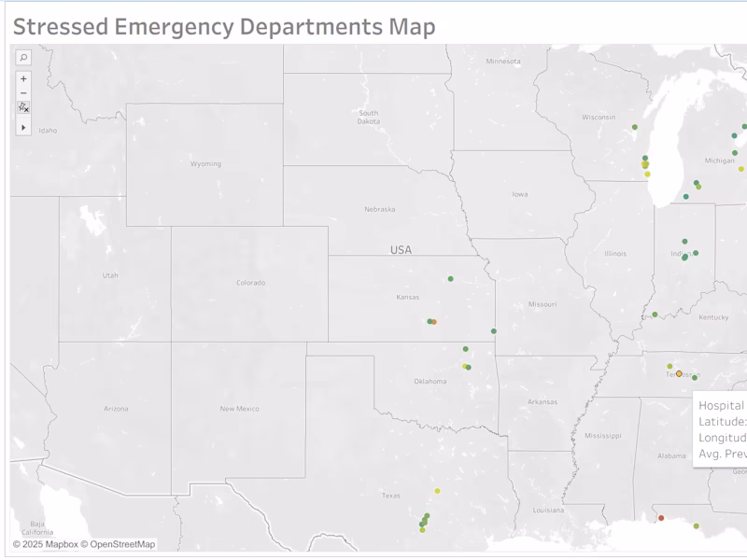
Task: Click the hospital tooltip popup
Action: [x=720, y=429]
